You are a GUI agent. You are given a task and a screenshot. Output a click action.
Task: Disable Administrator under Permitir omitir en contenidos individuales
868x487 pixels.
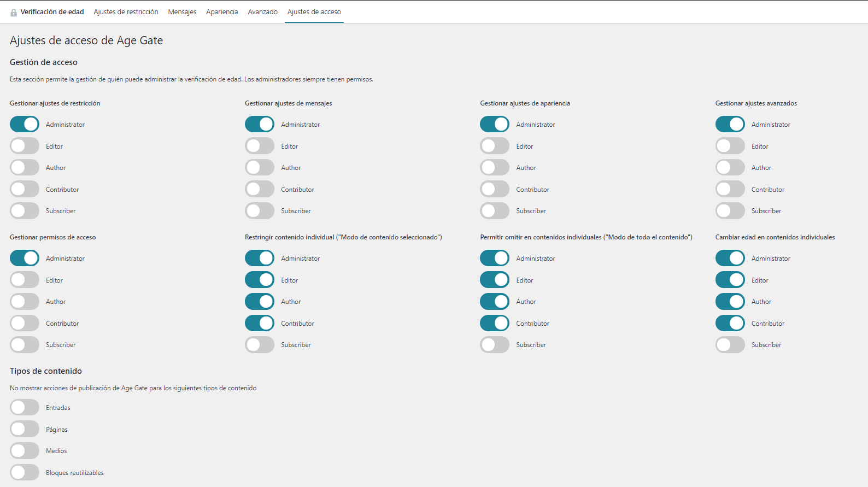(x=495, y=258)
